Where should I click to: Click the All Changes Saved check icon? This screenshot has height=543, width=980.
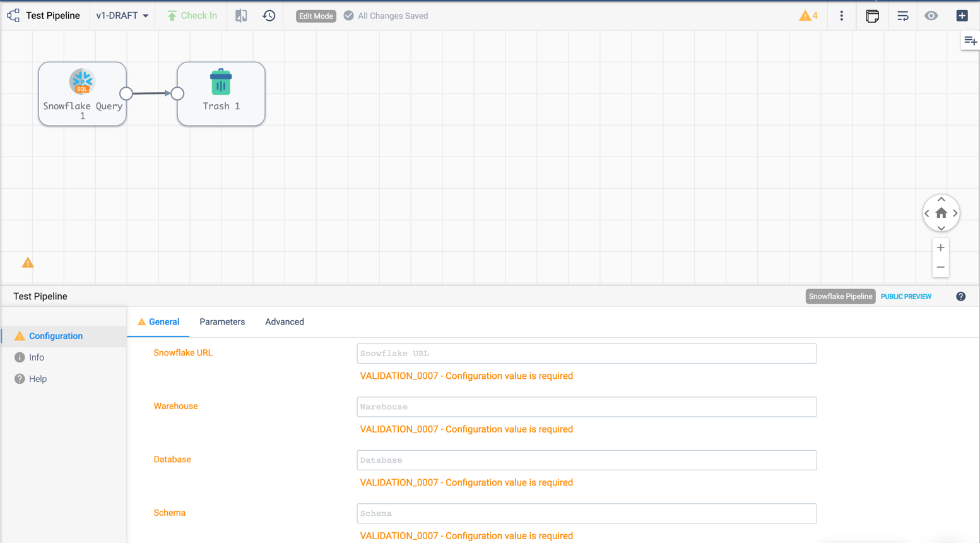(348, 16)
